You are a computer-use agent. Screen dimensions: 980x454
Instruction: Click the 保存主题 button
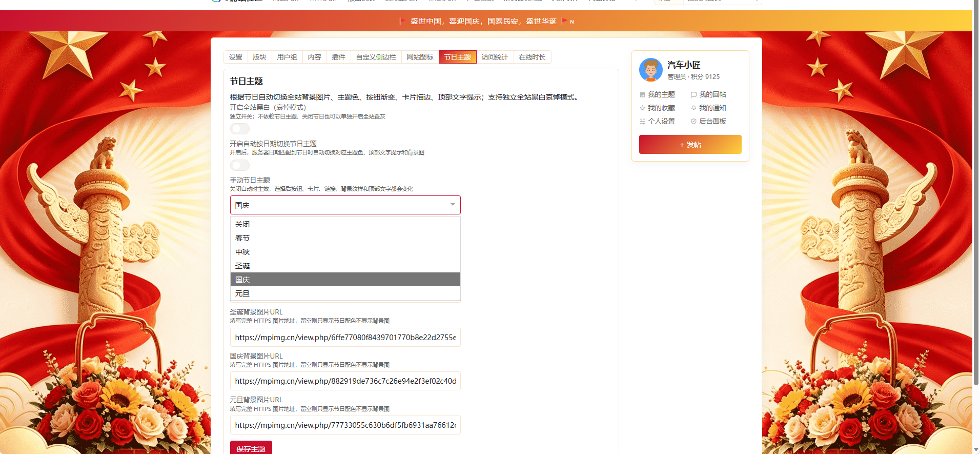251,448
